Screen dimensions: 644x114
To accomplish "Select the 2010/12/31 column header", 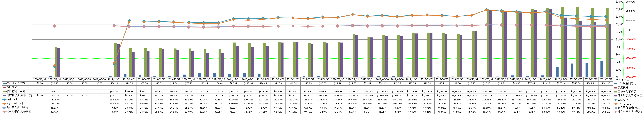I will point(40,79).
